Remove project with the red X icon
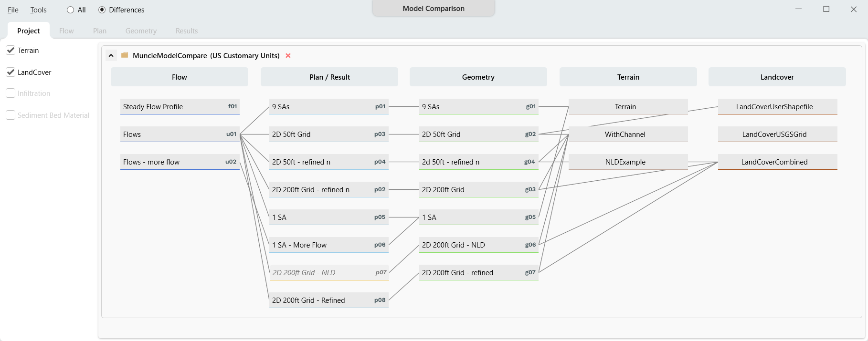Image resolution: width=868 pixels, height=341 pixels. (288, 56)
